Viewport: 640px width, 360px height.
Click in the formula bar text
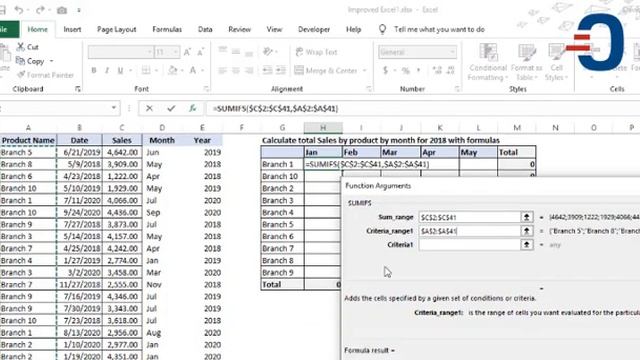(x=276, y=109)
